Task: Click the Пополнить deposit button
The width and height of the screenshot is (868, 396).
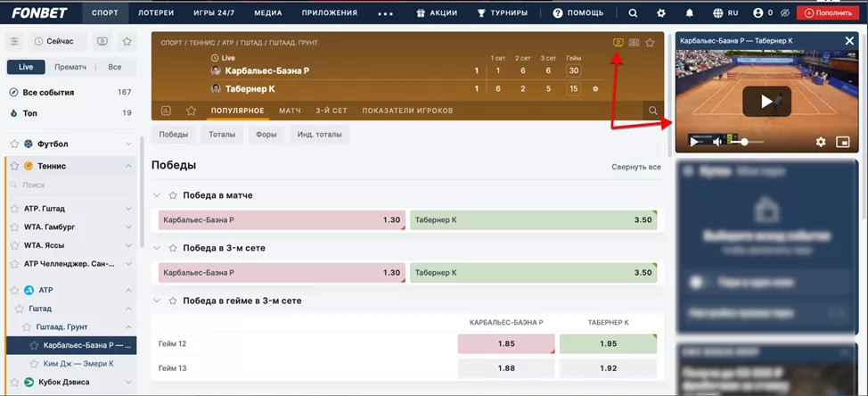Action: (830, 13)
